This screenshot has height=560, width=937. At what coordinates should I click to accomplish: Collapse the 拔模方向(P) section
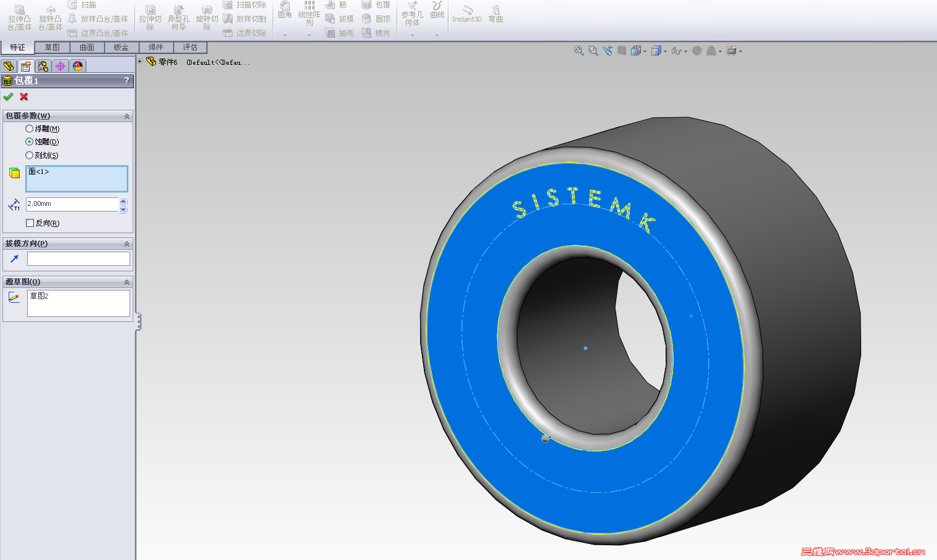coord(126,244)
